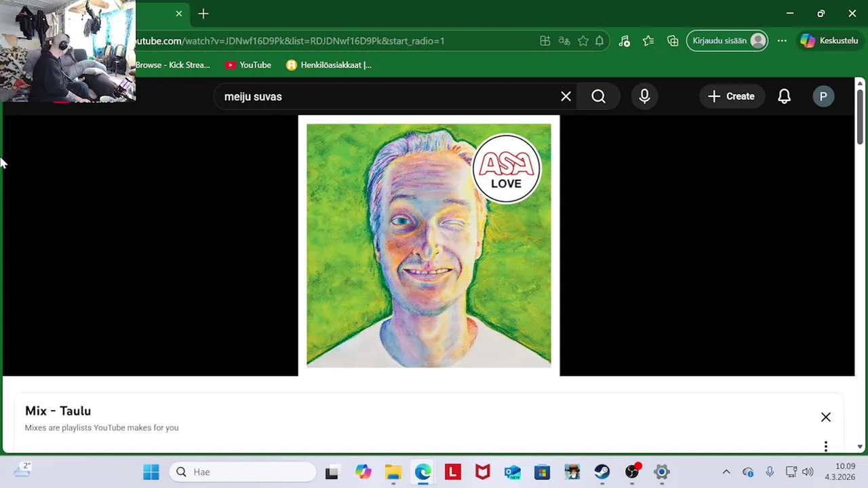The height and width of the screenshot is (488, 868).
Task: Open Microsoft Store from the taskbar
Action: [542, 472]
